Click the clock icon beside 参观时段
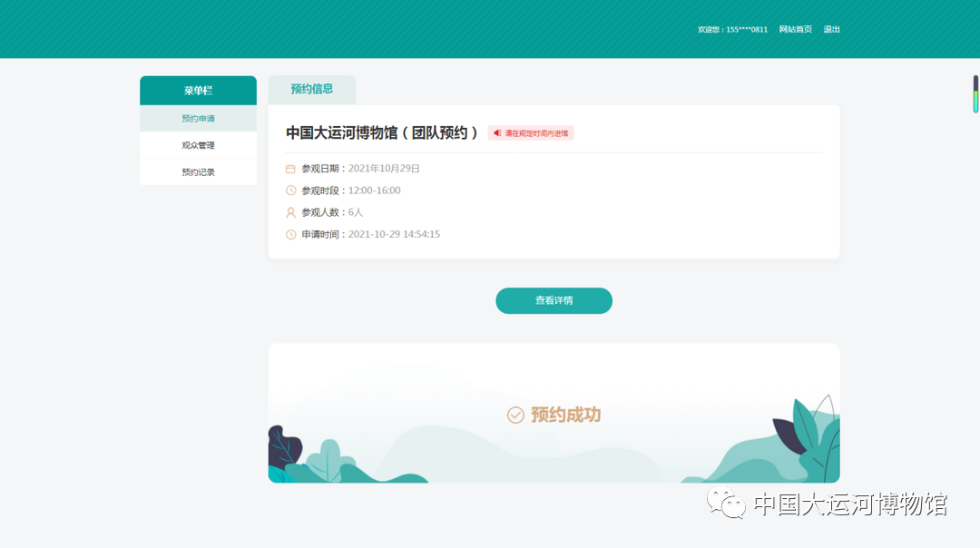Screen dimensions: 980x548 point(290,191)
